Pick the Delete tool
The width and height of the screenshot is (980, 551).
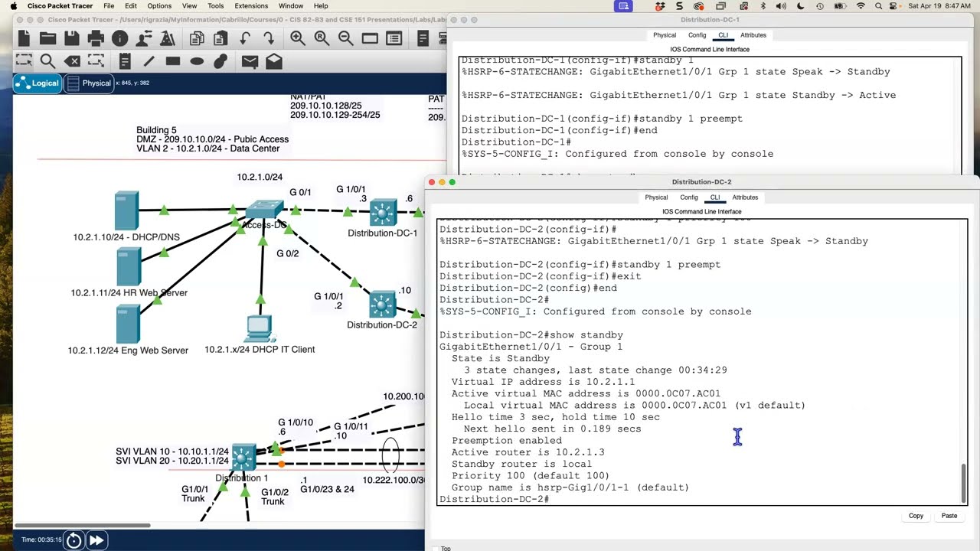[72, 61]
